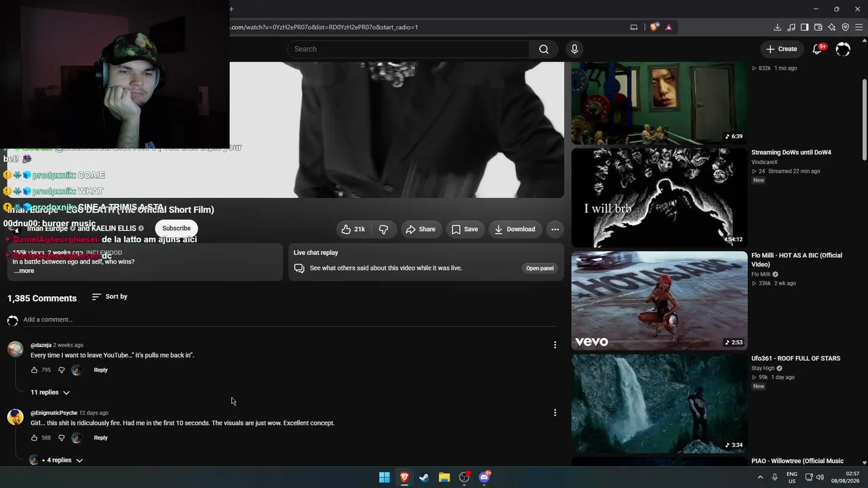Viewport: 868px width, 488px height.
Task: Dislike the video
Action: pos(384,229)
